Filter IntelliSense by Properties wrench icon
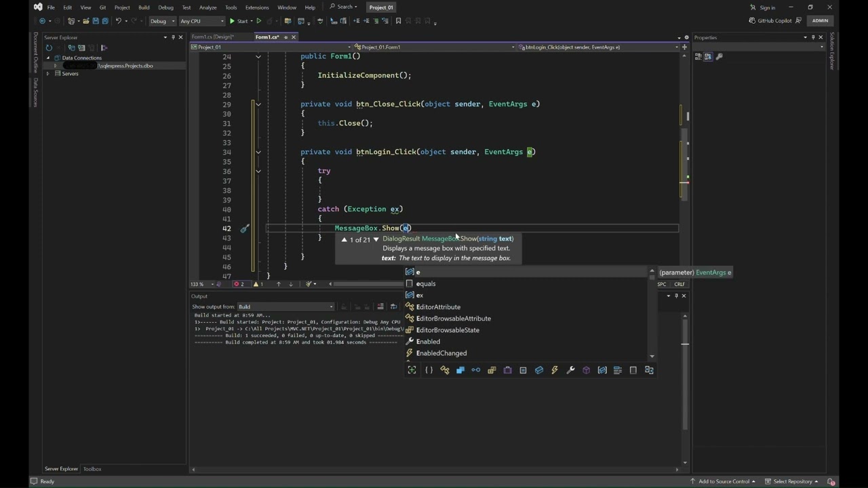The height and width of the screenshot is (488, 868). 570,370
